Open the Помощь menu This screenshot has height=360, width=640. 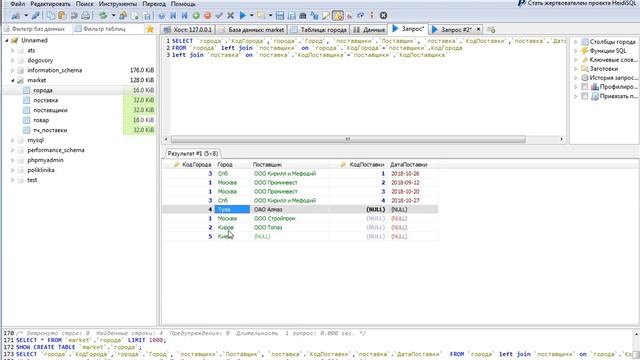(183, 4)
